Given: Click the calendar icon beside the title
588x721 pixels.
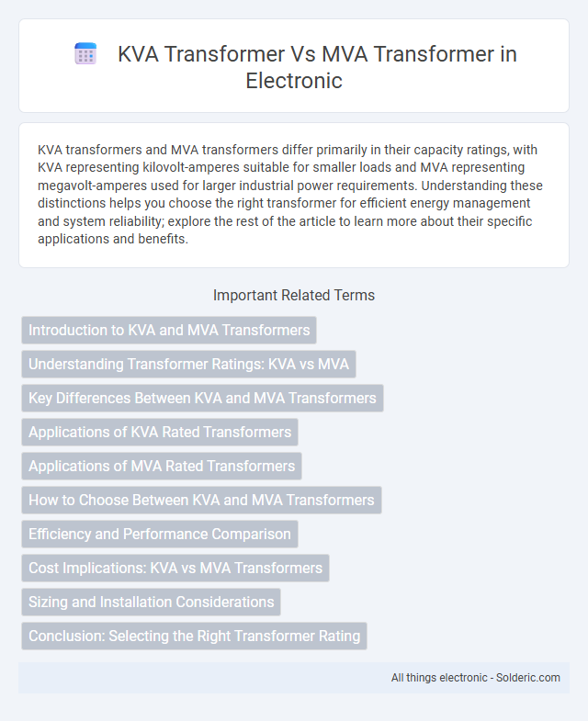Looking at the screenshot, I should [85, 54].
